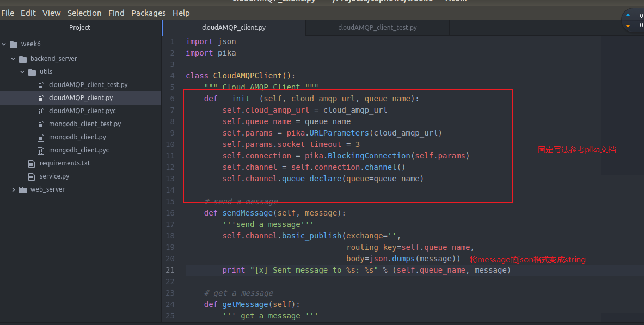This screenshot has width=644, height=325.
Task: Click 'basic_publish' in line 18
Action: coord(311,236)
